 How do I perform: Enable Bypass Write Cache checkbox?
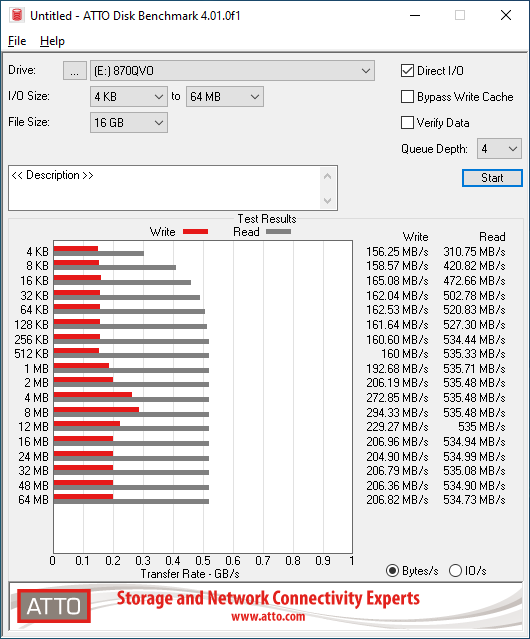click(407, 97)
